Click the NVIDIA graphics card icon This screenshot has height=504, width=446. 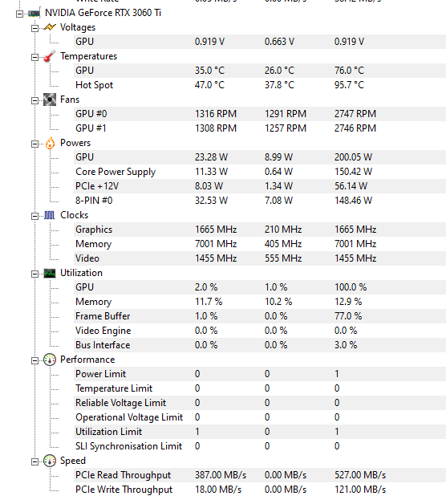click(34, 13)
